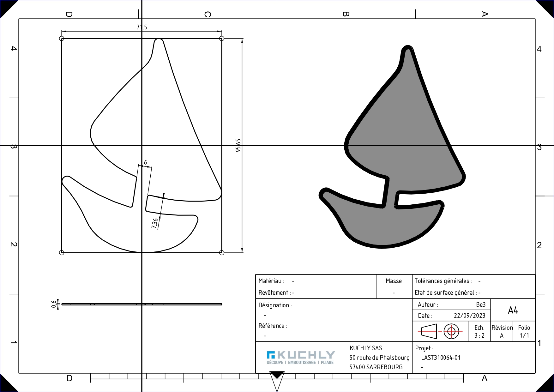Viewport: 554px width, 392px height.
Task: Click the 71.5 width dimension text
Action: [142, 27]
